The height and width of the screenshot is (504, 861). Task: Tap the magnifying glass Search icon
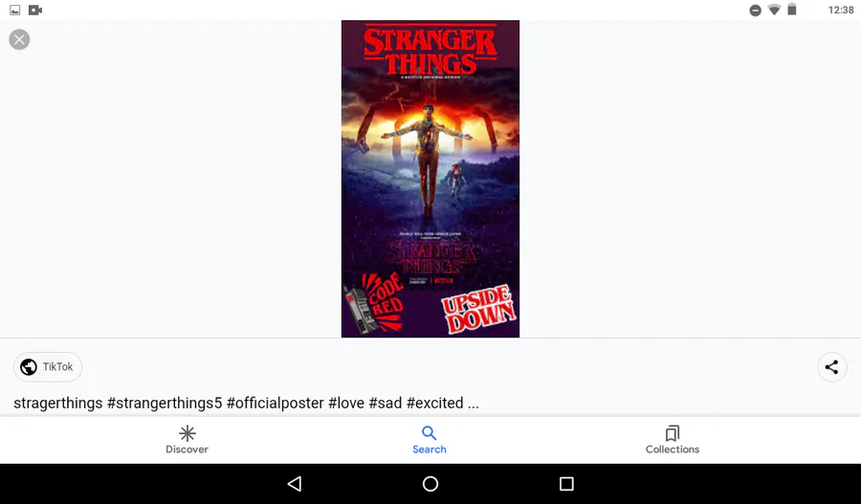(x=430, y=433)
